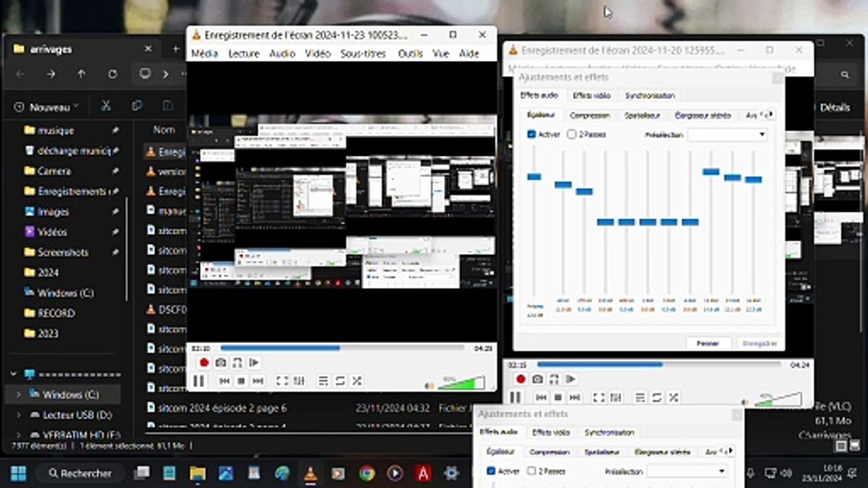
Task: Open the Spatialiseur tab in the bottom dialog
Action: pyautogui.click(x=601, y=452)
